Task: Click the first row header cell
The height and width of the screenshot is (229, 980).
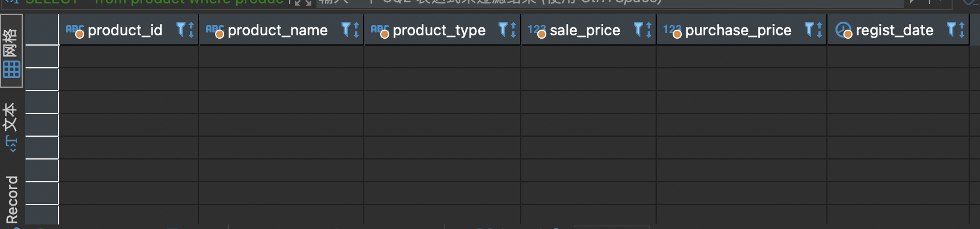Action: pos(42,56)
